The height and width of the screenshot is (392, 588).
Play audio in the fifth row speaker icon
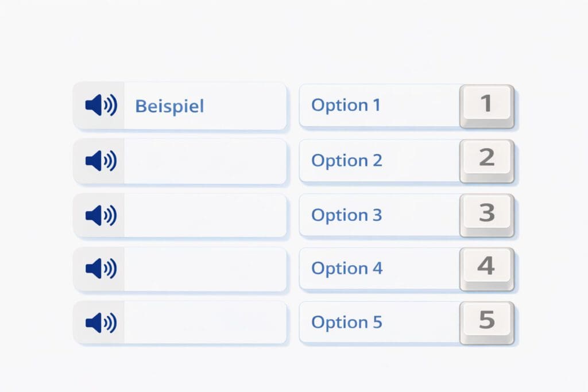101,323
